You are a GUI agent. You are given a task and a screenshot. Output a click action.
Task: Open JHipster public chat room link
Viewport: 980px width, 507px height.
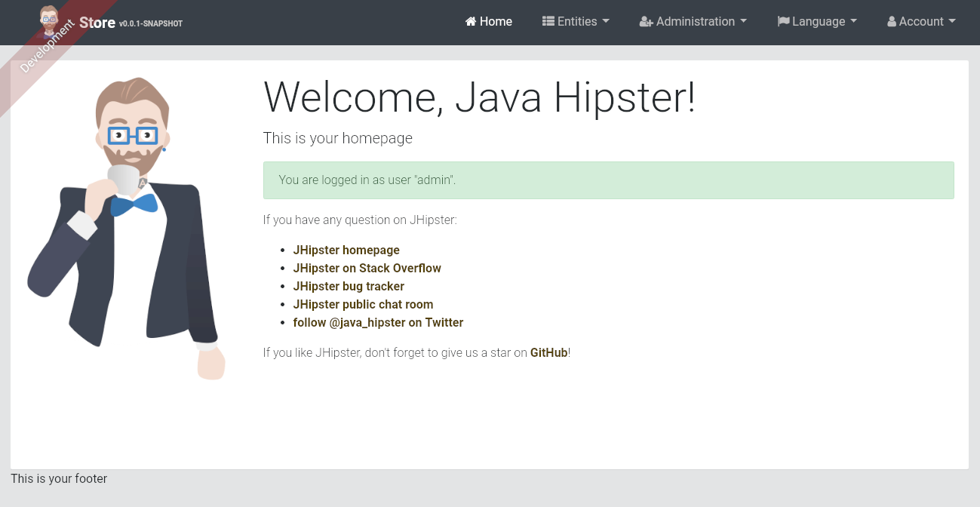click(x=364, y=305)
